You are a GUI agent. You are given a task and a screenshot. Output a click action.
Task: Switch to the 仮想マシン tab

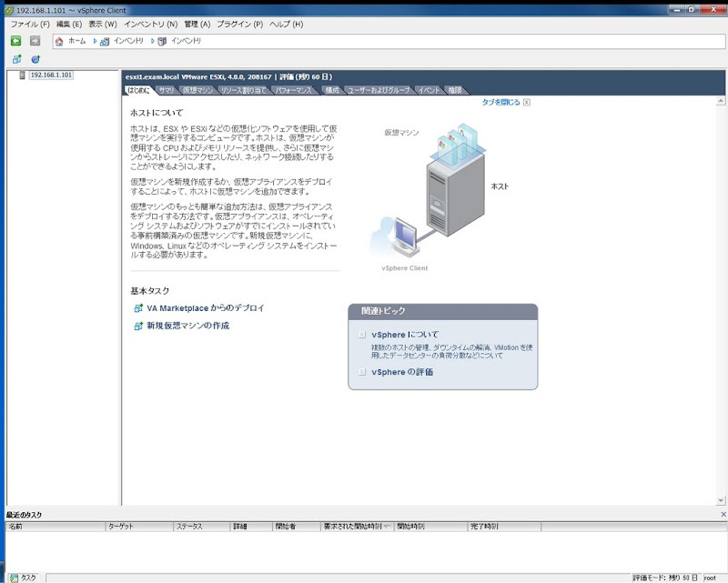[197, 90]
